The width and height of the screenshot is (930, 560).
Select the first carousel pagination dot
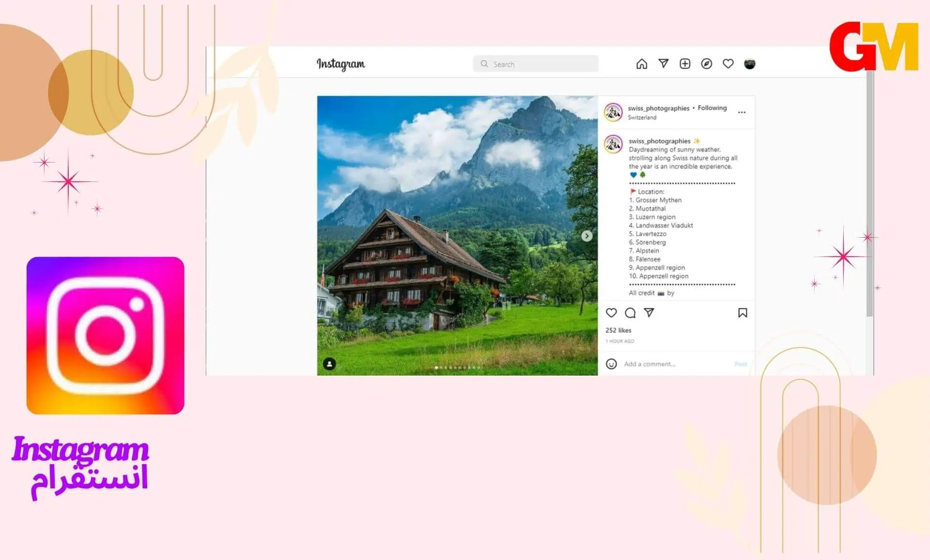click(436, 368)
